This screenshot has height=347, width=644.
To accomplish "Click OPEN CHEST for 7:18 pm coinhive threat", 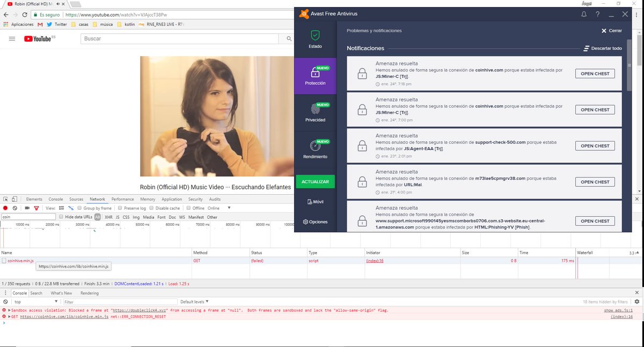I will pos(595,73).
